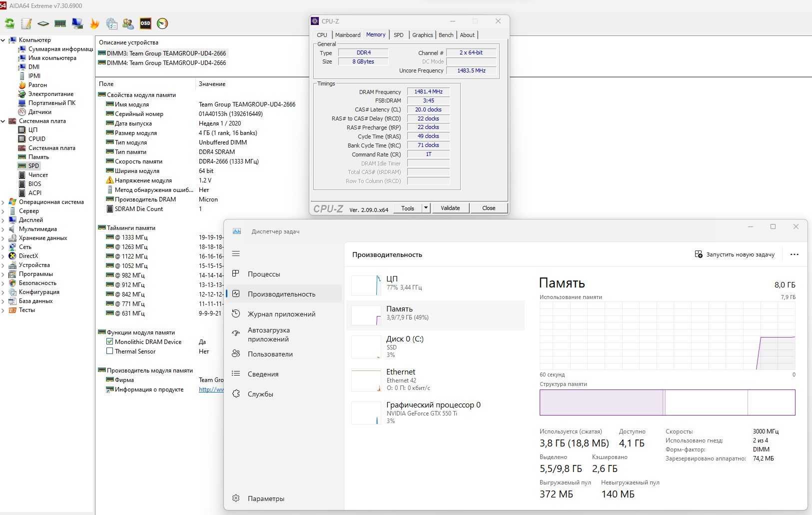
Task: Open Журнал приложений in Task Manager
Action: [283, 314]
